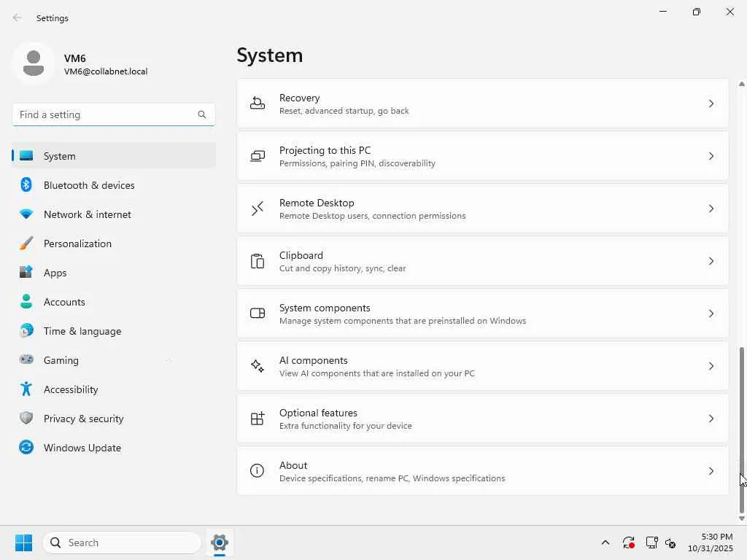Click the network tray icon
The height and width of the screenshot is (560, 747).
tap(651, 542)
